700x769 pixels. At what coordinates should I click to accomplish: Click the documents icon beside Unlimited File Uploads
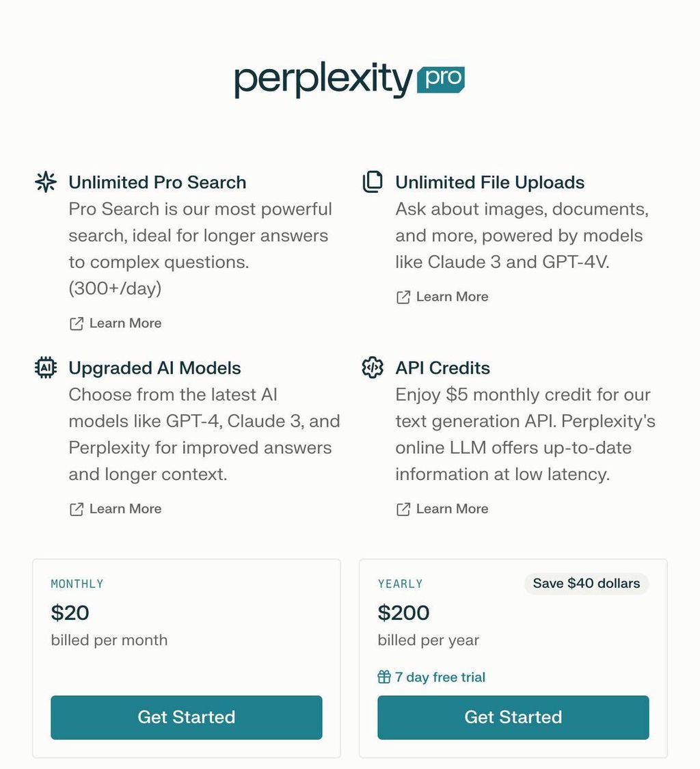tap(373, 182)
